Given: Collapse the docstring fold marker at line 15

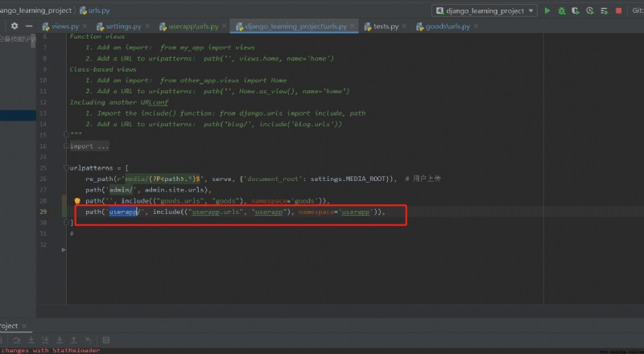Looking at the screenshot, I should pos(66,134).
